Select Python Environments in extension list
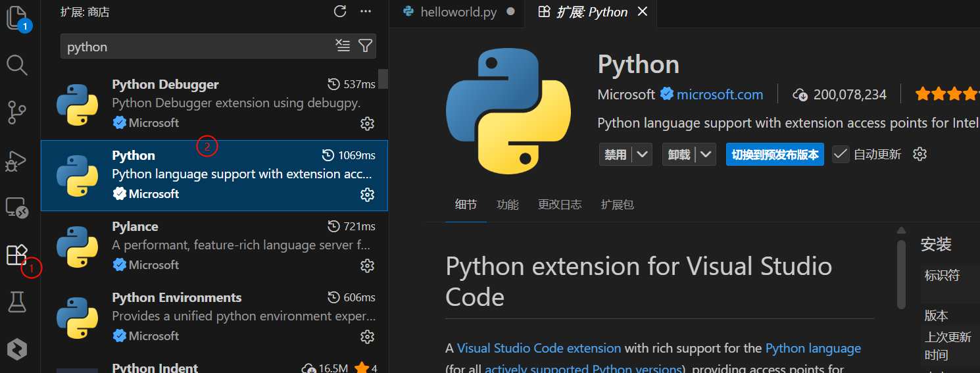Image resolution: width=980 pixels, height=373 pixels. click(x=214, y=318)
